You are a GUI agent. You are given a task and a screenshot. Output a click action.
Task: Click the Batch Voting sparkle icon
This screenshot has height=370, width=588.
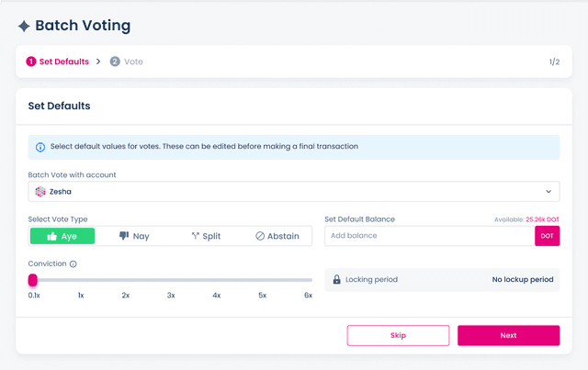(x=24, y=27)
